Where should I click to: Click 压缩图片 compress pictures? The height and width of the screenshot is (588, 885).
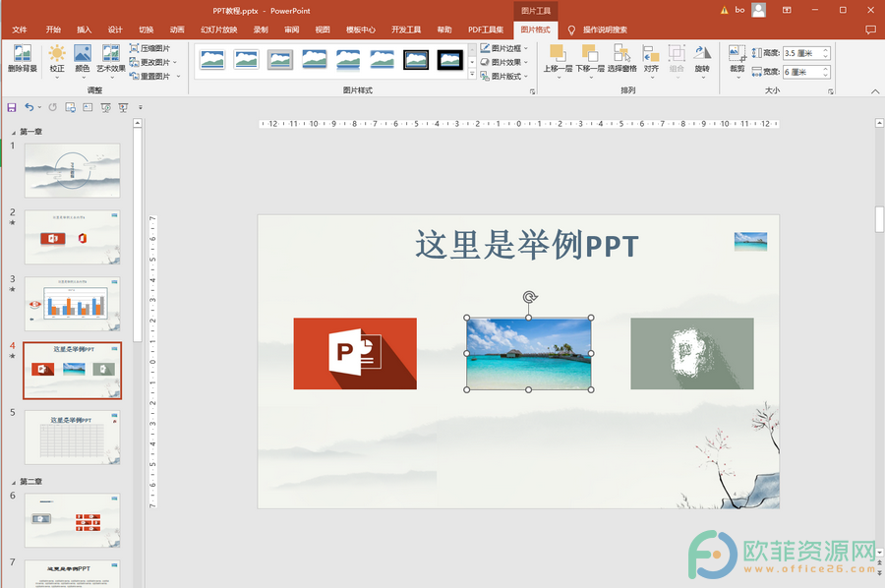coord(150,48)
